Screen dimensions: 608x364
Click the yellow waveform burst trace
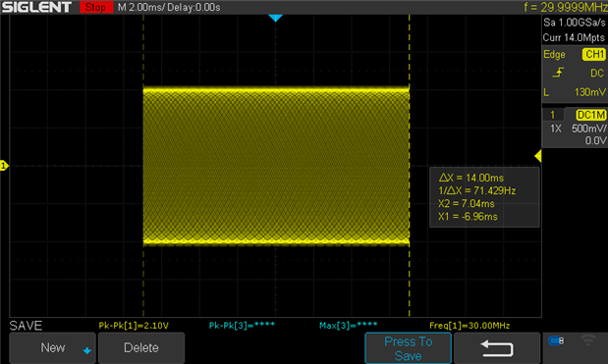(x=276, y=166)
